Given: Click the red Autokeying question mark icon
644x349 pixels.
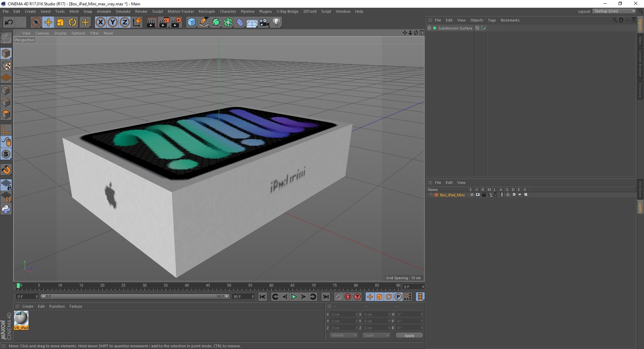Looking at the screenshot, I should (357, 297).
